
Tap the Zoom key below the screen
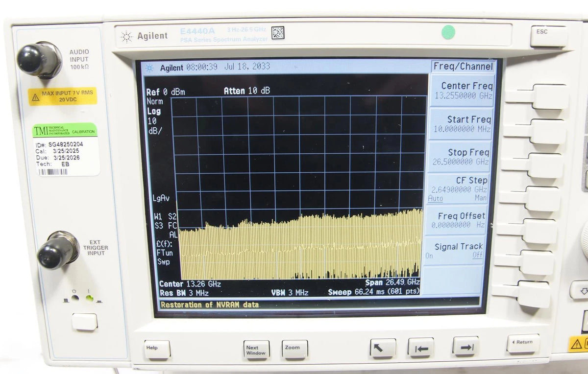(295, 349)
